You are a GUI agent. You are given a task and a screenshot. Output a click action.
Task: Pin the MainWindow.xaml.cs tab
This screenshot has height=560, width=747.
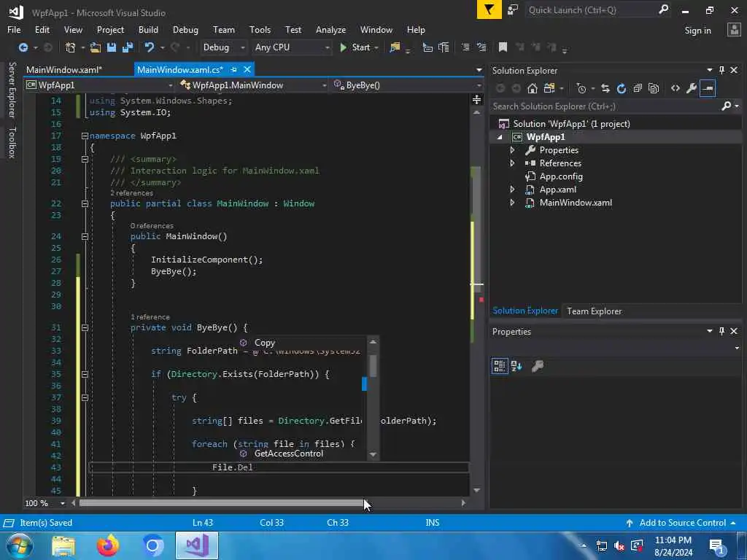click(x=233, y=69)
